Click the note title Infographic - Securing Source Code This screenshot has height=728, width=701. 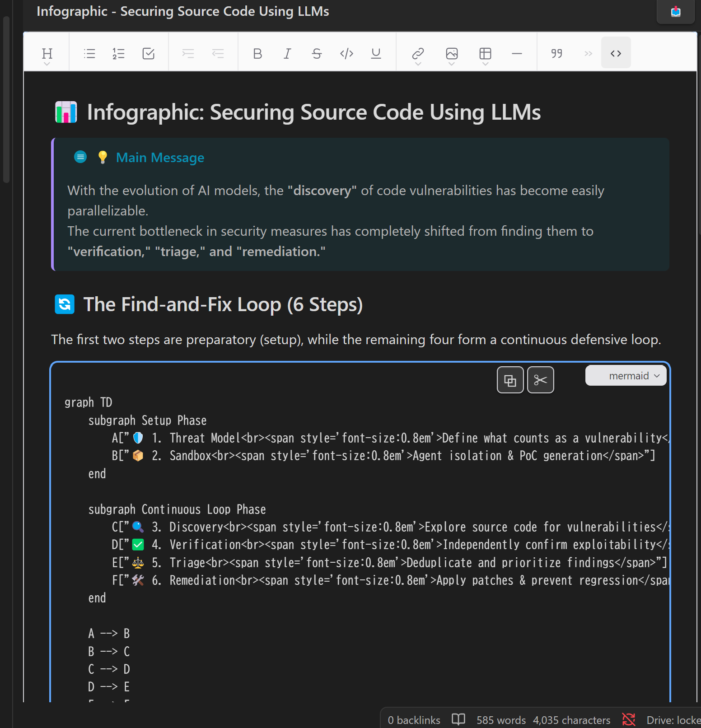[x=183, y=11]
